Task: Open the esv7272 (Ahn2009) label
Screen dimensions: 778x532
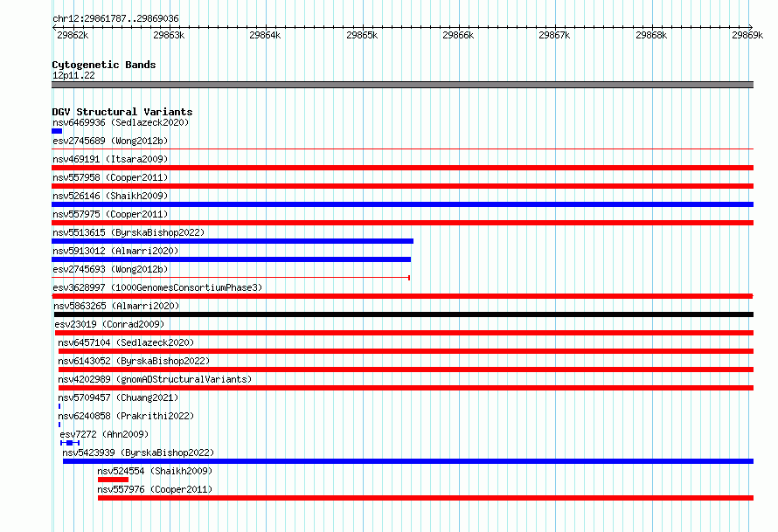Action: tap(104, 434)
